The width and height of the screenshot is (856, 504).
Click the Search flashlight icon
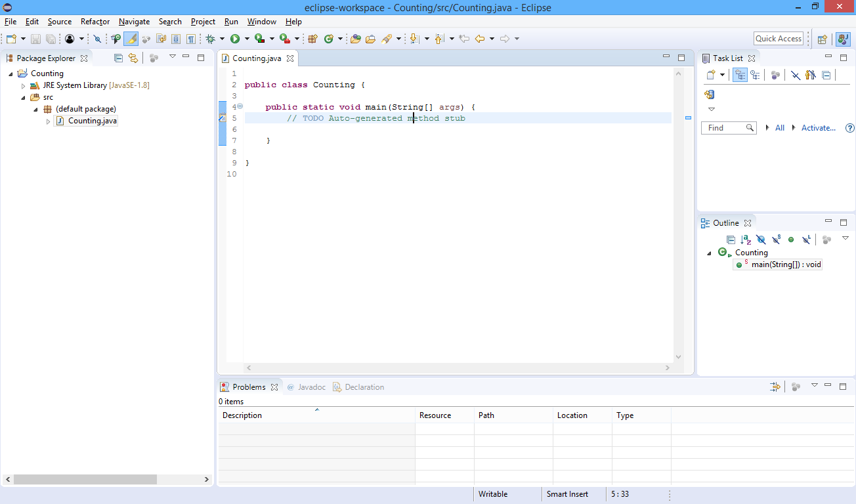(387, 39)
